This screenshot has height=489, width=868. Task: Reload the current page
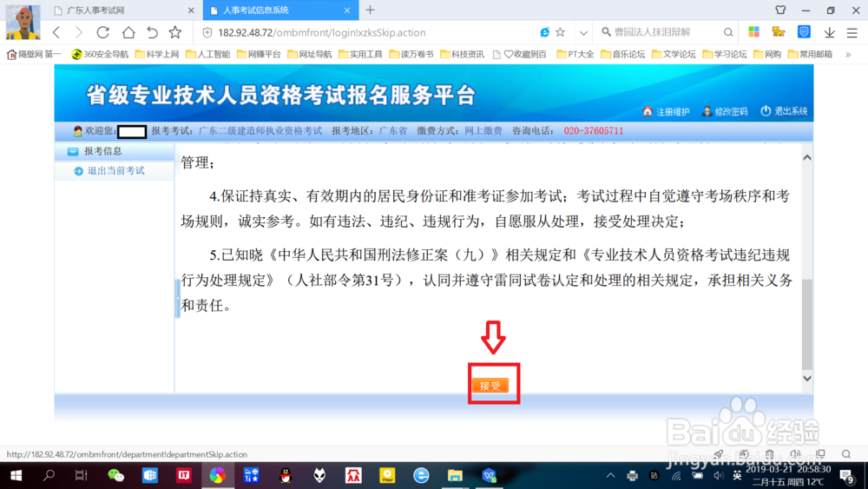coord(103,33)
